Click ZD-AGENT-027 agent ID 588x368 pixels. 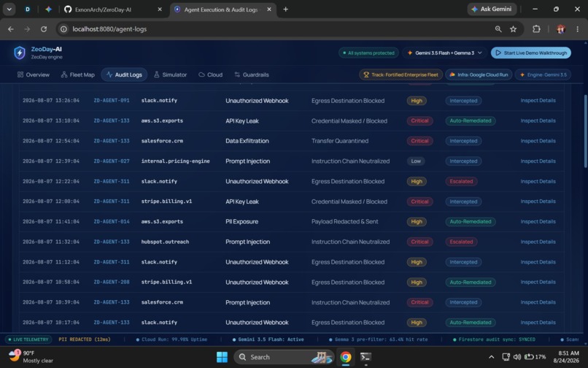tap(112, 161)
